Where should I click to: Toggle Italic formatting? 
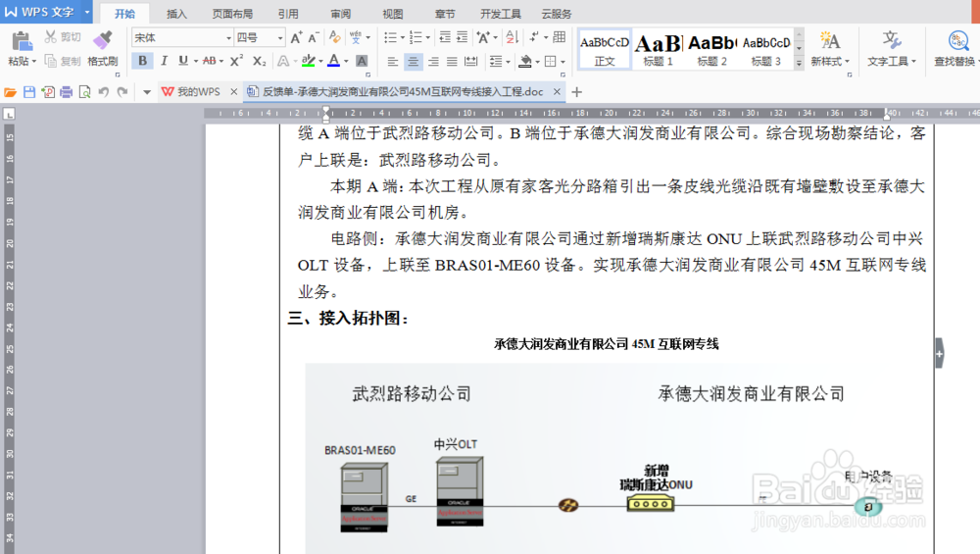[x=164, y=61]
